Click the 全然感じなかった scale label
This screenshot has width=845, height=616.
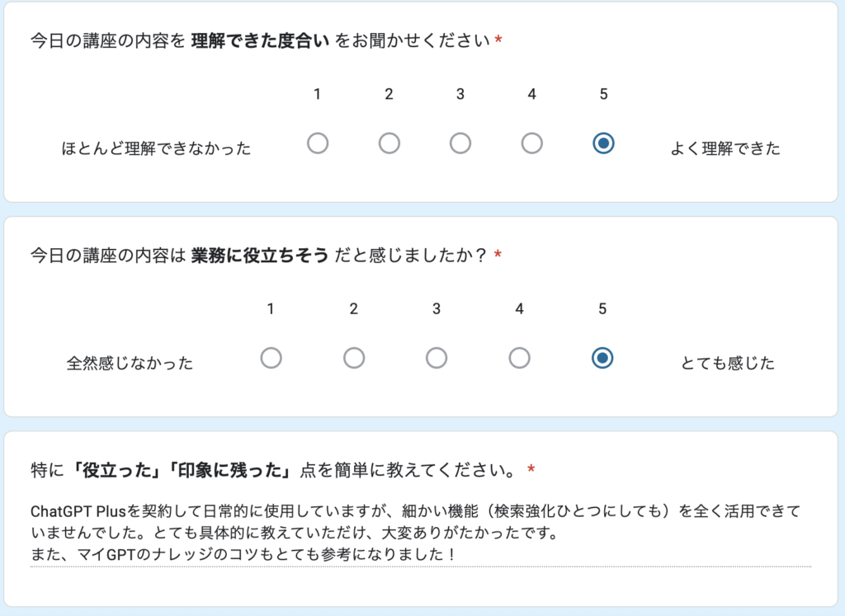click(130, 364)
